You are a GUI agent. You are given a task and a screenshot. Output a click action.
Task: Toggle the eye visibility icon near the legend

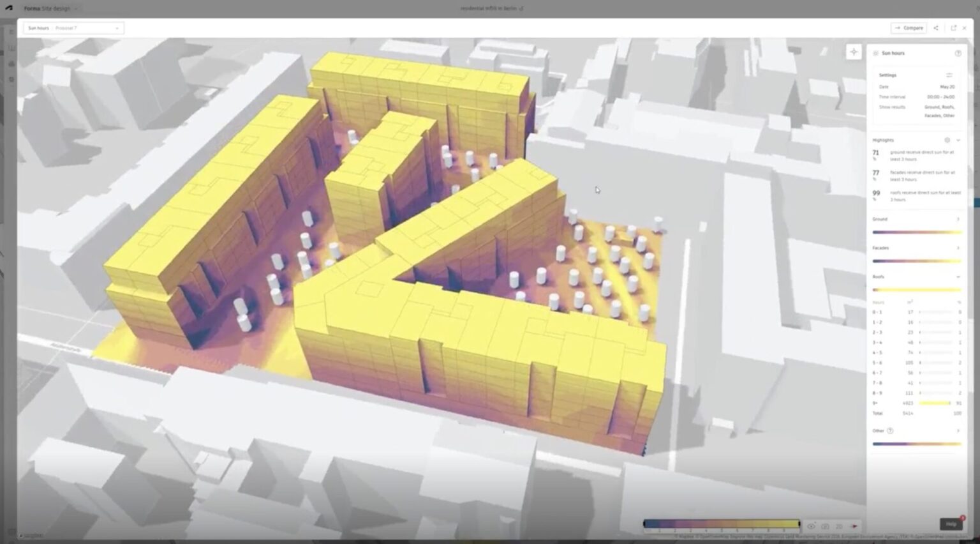pyautogui.click(x=812, y=525)
